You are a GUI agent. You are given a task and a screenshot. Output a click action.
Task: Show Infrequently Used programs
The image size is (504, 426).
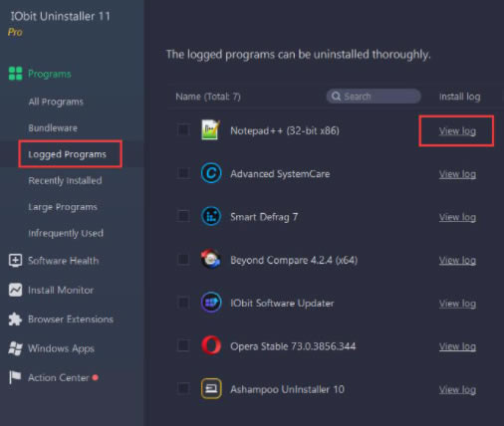pos(66,233)
